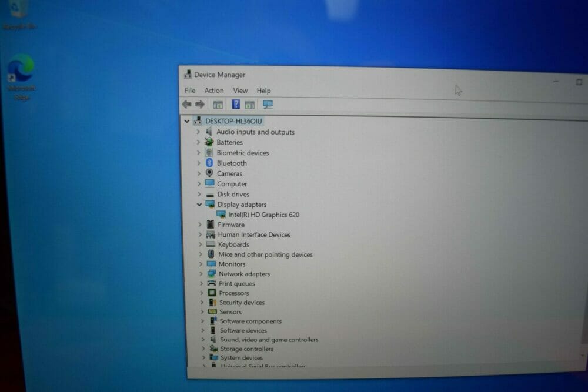The height and width of the screenshot is (392, 588).
Task: Select the Sensors row
Action: [x=230, y=312]
